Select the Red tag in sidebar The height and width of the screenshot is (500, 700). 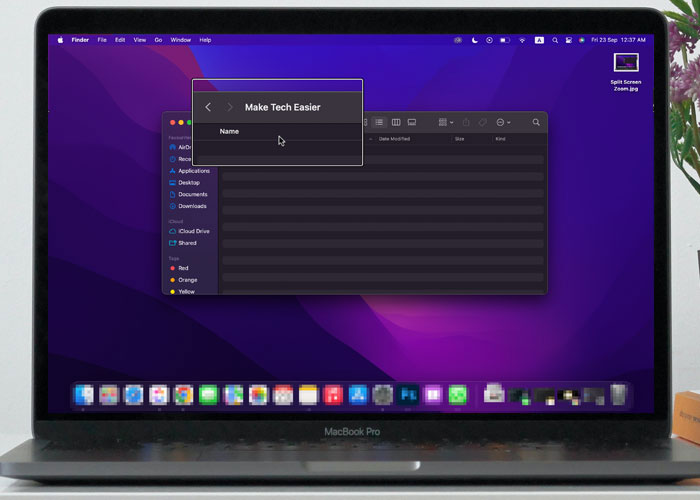(x=179, y=268)
